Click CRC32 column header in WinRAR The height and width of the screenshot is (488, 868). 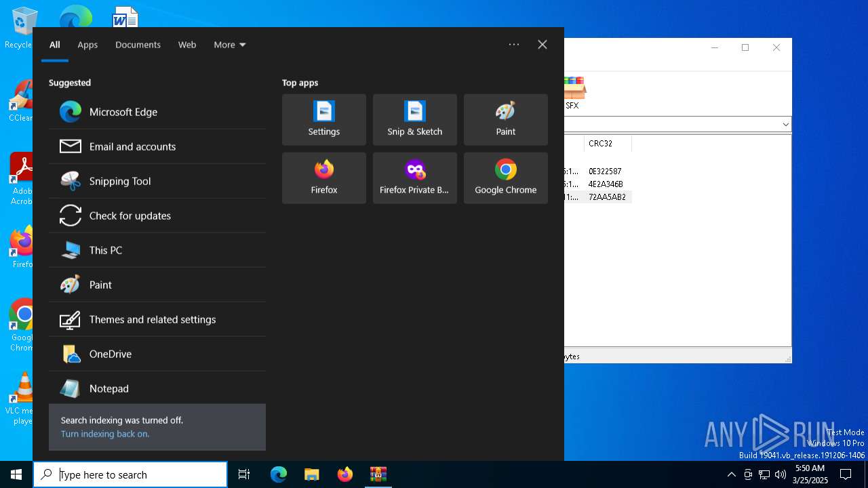point(607,144)
